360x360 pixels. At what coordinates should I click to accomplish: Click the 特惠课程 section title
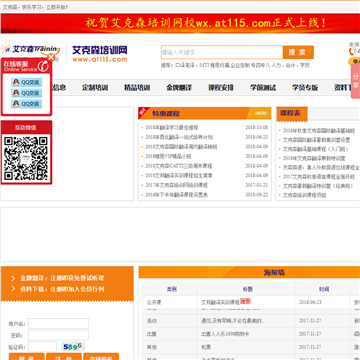pos(166,114)
